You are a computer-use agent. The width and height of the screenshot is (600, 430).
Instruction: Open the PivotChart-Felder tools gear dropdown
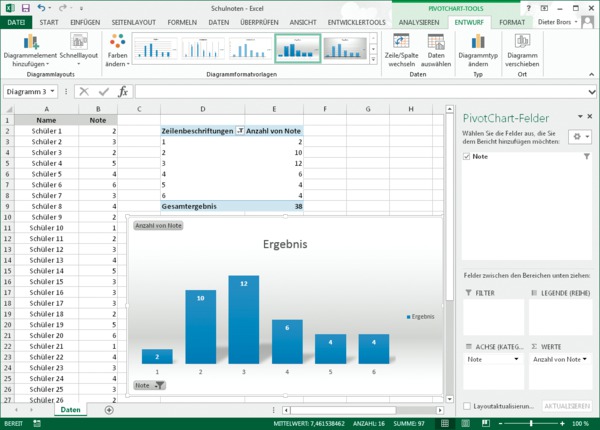(578, 136)
